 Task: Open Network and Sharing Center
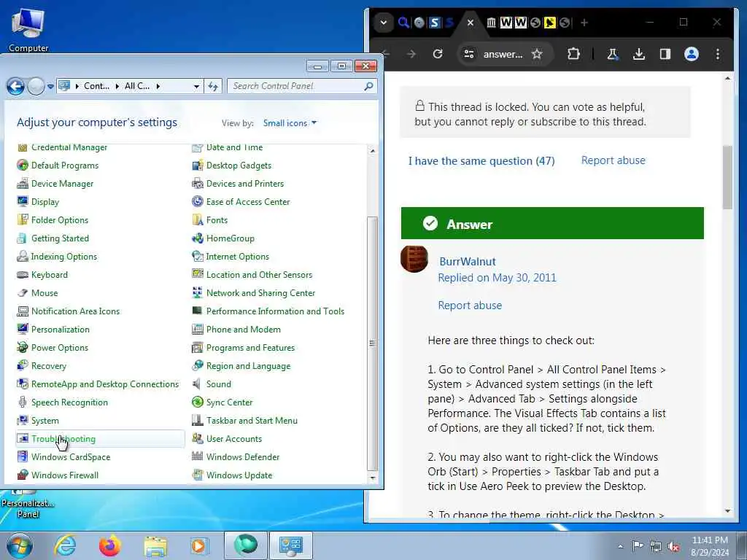(260, 293)
